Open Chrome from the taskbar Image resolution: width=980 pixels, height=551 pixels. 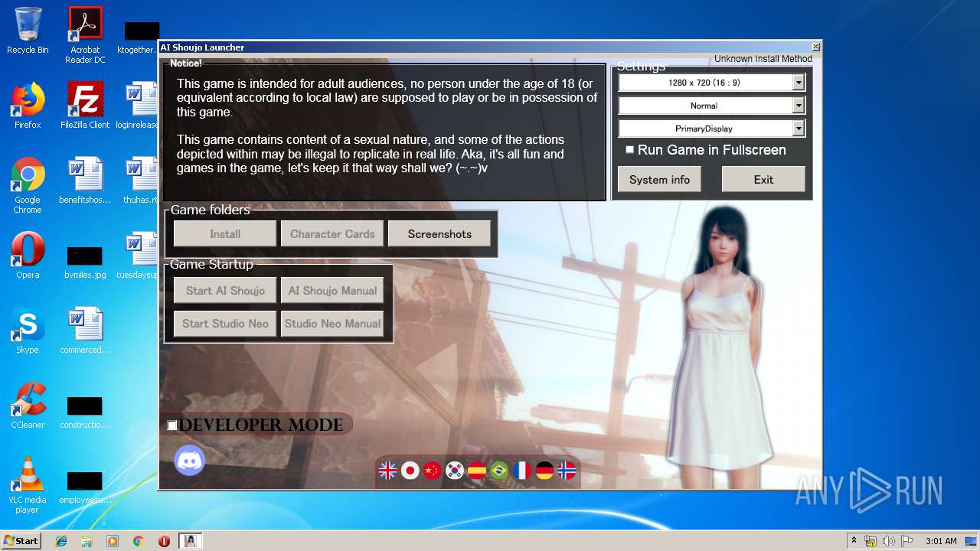coord(138,541)
